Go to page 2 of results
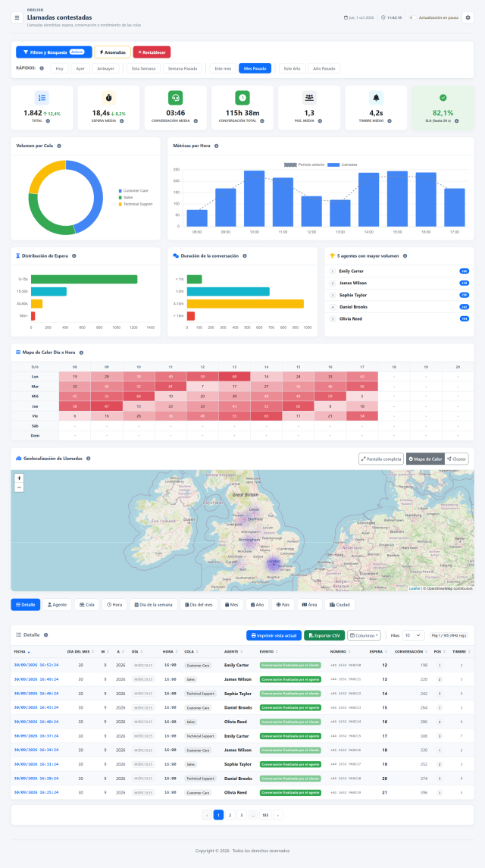The image size is (485, 868). coord(230,815)
